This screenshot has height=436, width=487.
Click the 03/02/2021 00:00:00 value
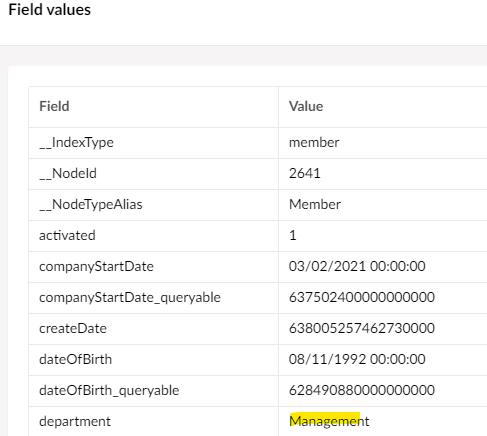pyautogui.click(x=357, y=266)
